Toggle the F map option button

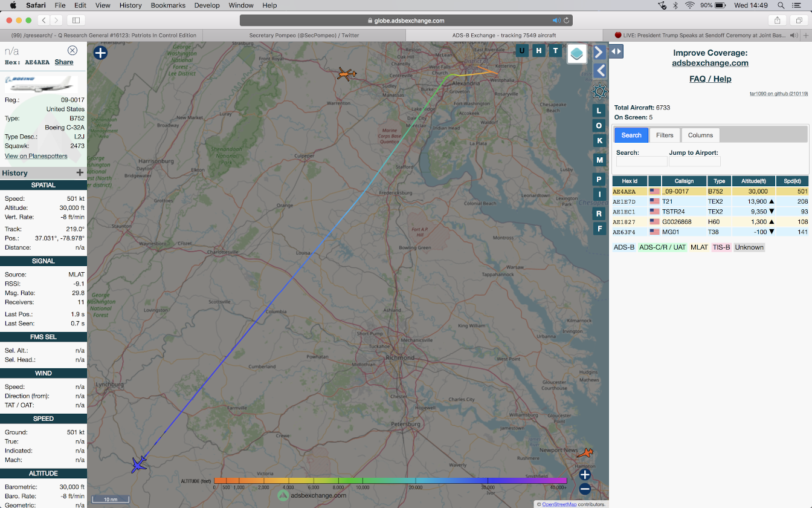[599, 229]
